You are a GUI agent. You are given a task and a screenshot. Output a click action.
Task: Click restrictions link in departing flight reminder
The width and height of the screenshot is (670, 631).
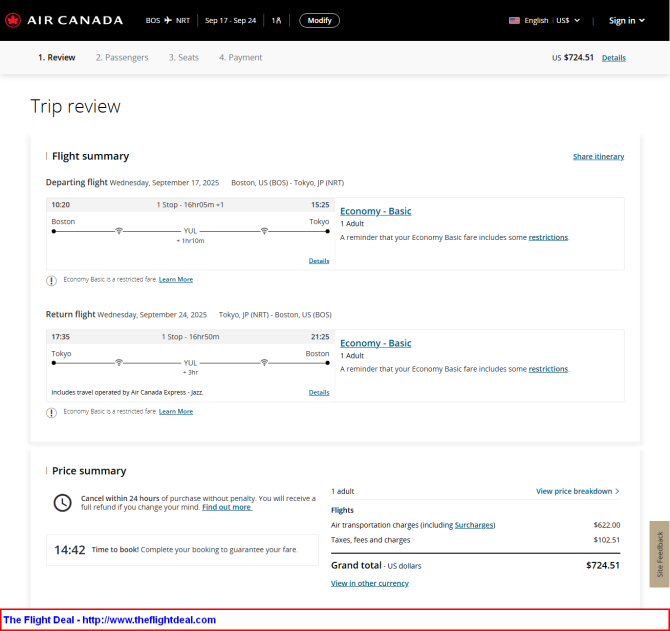pyautogui.click(x=548, y=237)
